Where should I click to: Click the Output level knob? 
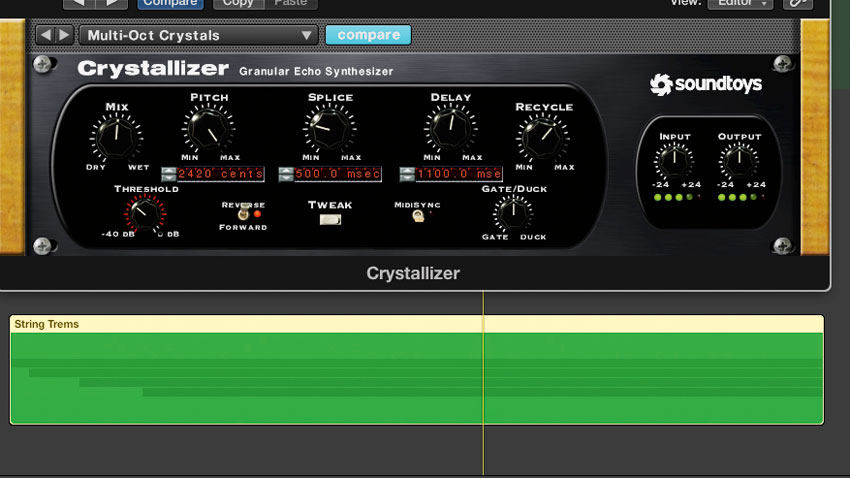coord(739,161)
